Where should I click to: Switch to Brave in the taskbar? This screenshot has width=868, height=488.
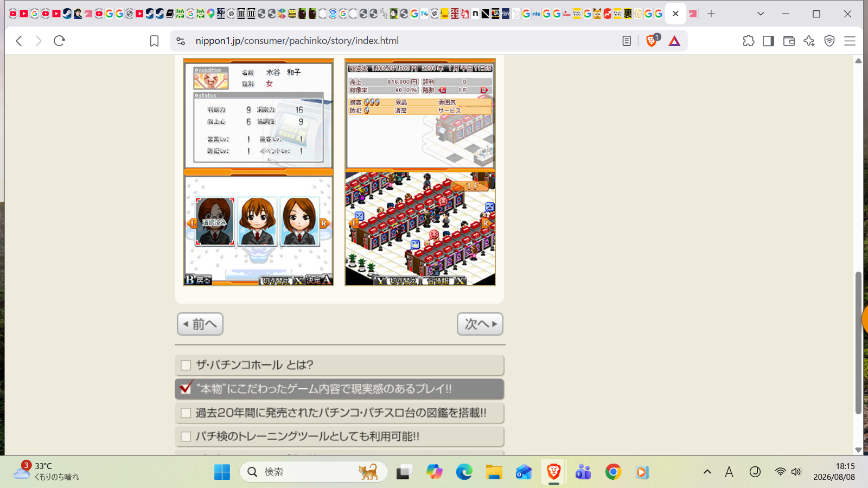[x=553, y=472]
